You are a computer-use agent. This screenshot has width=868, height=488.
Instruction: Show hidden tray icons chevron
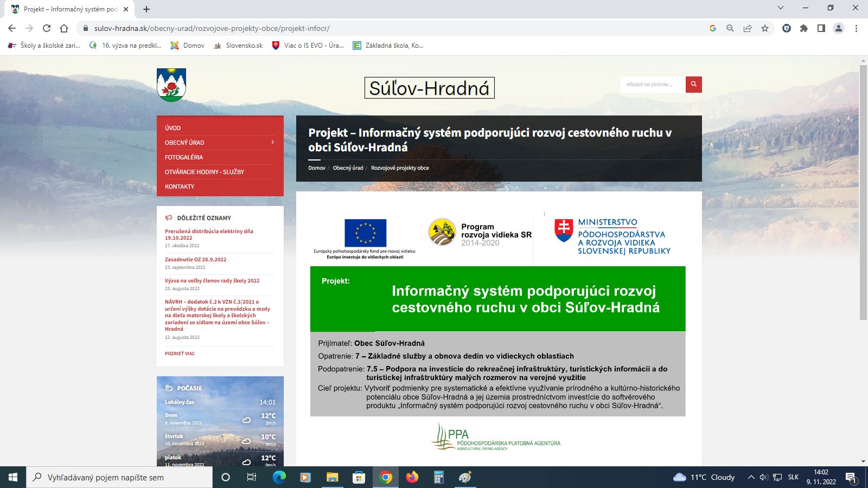click(751, 477)
